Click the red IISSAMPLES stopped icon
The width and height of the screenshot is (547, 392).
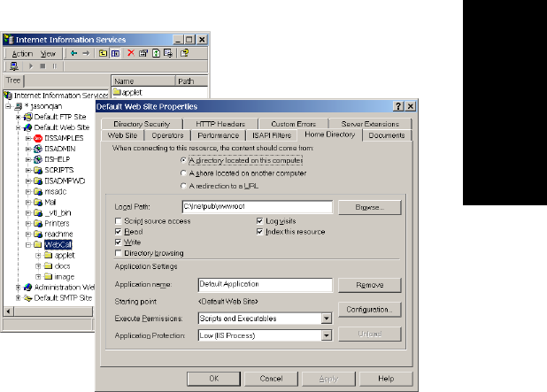38,138
